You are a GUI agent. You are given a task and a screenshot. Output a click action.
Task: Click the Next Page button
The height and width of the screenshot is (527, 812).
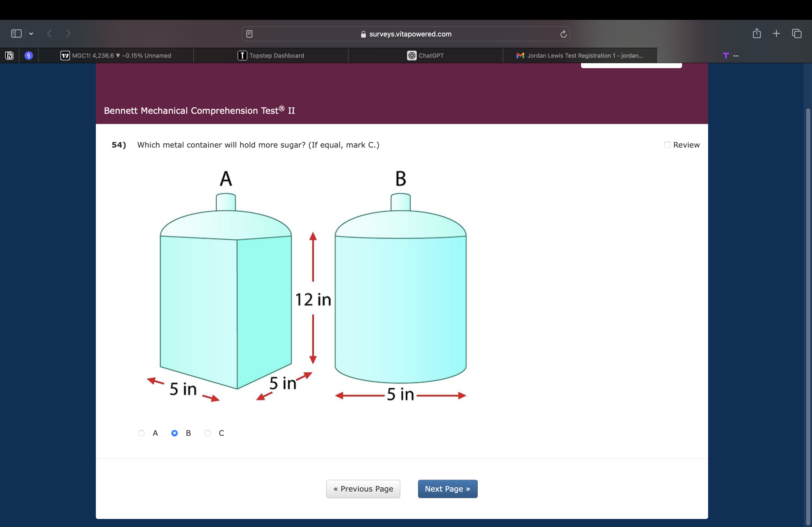pos(447,489)
